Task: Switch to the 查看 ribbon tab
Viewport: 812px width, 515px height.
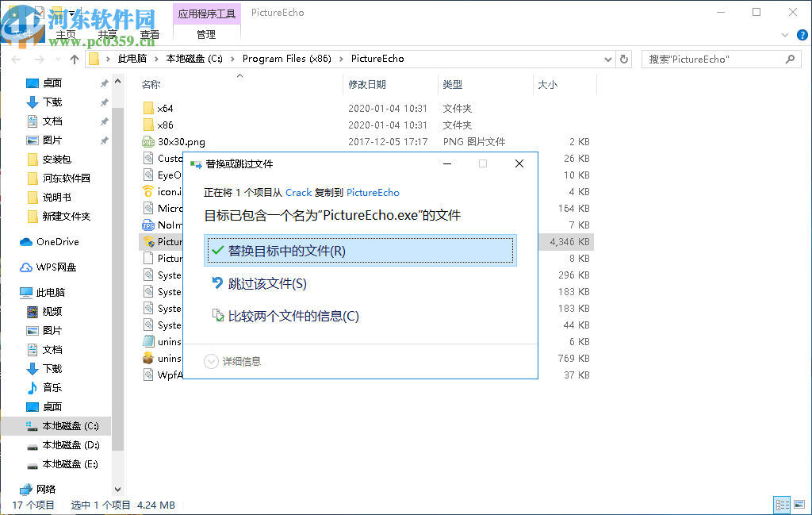Action: coord(150,33)
